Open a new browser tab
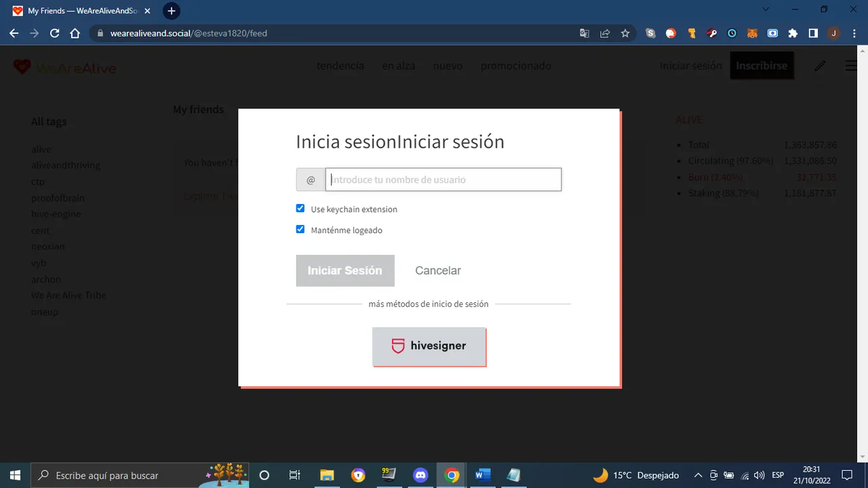 (x=172, y=11)
